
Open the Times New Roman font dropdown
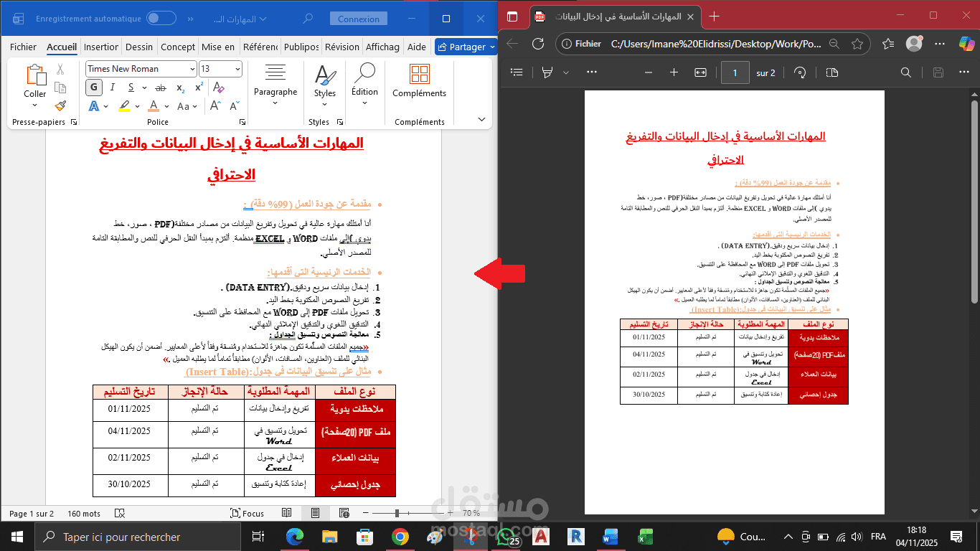coord(192,69)
